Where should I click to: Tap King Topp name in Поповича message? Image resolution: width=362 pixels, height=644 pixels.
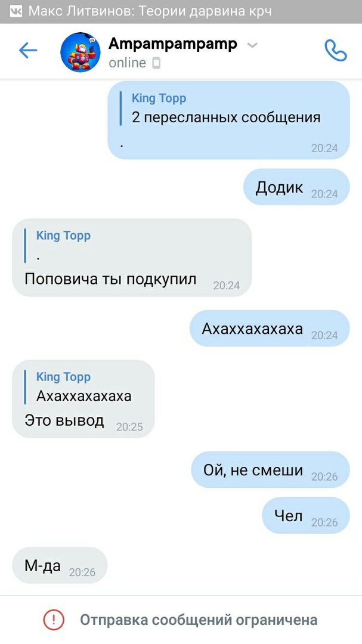pos(63,236)
